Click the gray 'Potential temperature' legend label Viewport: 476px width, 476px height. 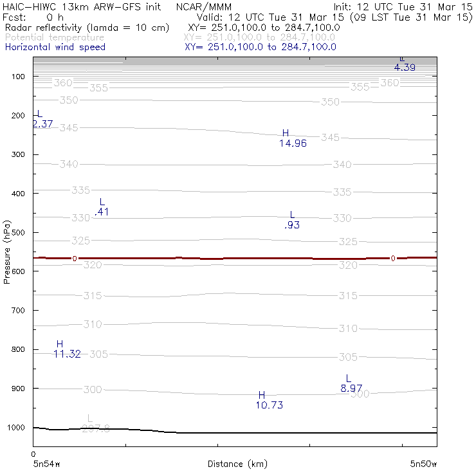coord(55,37)
